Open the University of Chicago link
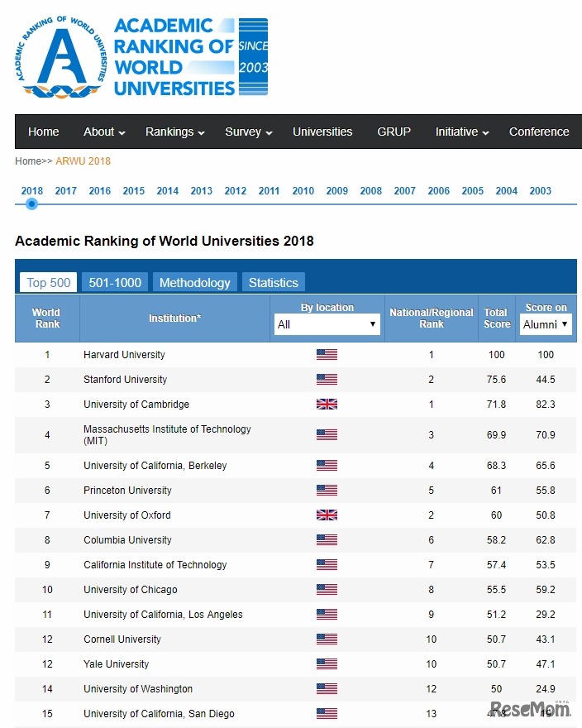The height and width of the screenshot is (728, 582). click(131, 590)
